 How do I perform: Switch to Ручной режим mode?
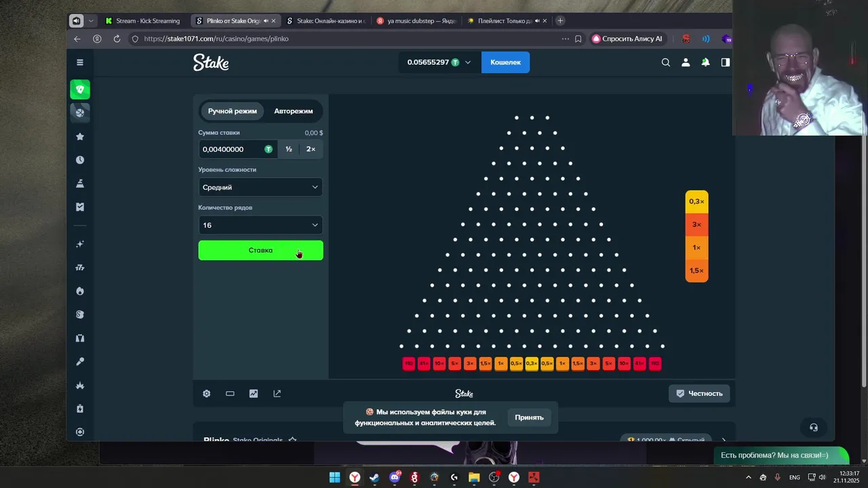pyautogui.click(x=232, y=111)
